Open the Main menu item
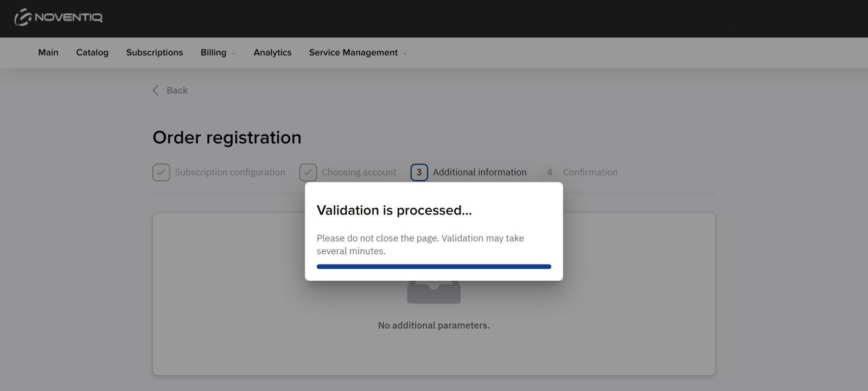The height and width of the screenshot is (391, 868). click(48, 53)
